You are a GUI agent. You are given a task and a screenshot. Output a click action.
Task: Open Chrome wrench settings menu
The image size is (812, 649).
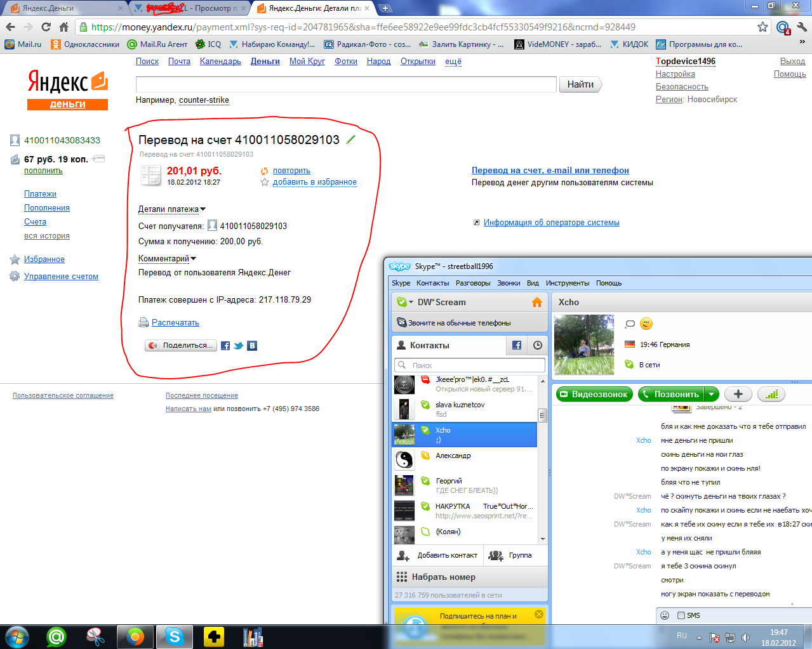click(x=801, y=27)
